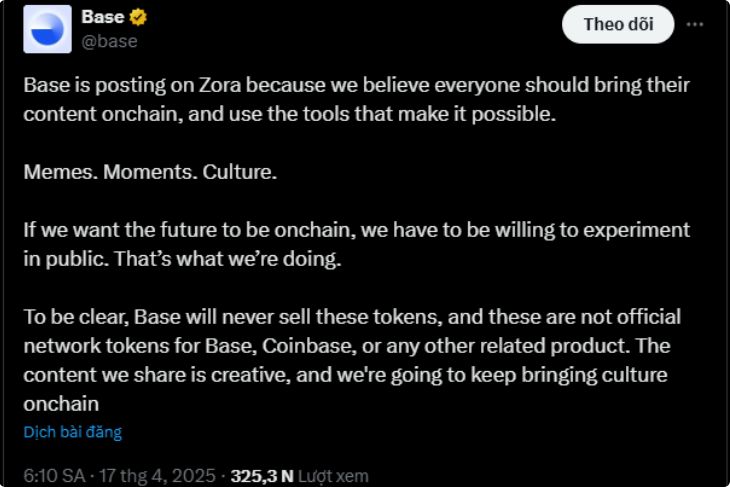Open the three-dot more options menu
The image size is (730, 487).
coord(700,24)
